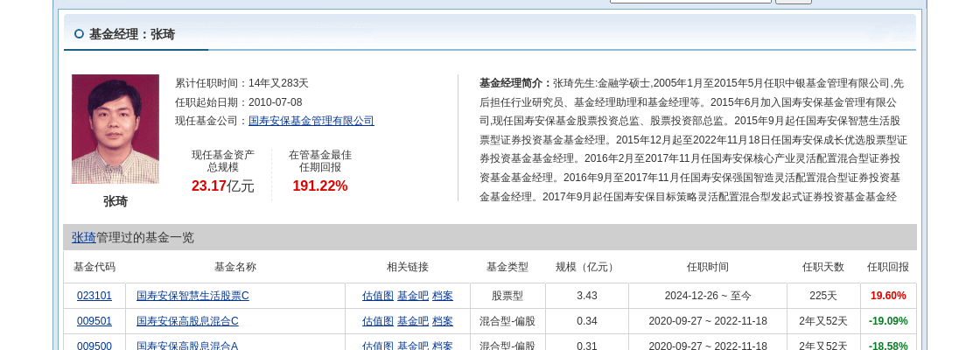Open 国泰安保高股息混合C fund page
Screen dimensions: 980x350
coord(187,321)
